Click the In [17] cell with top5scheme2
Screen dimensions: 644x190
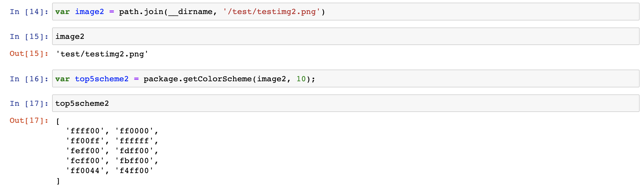346,103
